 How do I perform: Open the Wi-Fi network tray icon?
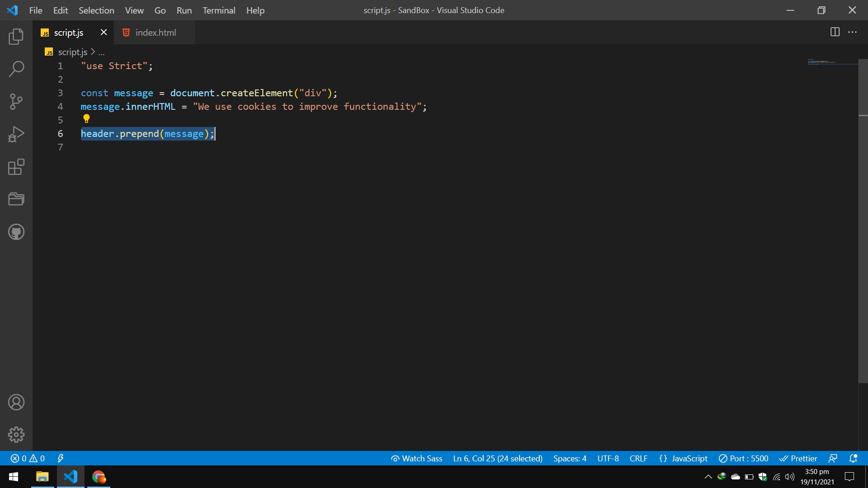pyautogui.click(x=776, y=477)
